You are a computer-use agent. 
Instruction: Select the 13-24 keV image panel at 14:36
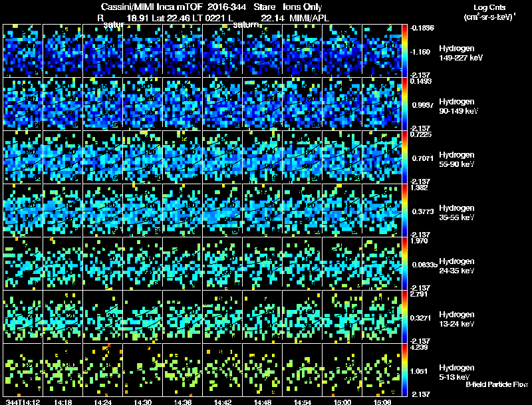(x=182, y=317)
